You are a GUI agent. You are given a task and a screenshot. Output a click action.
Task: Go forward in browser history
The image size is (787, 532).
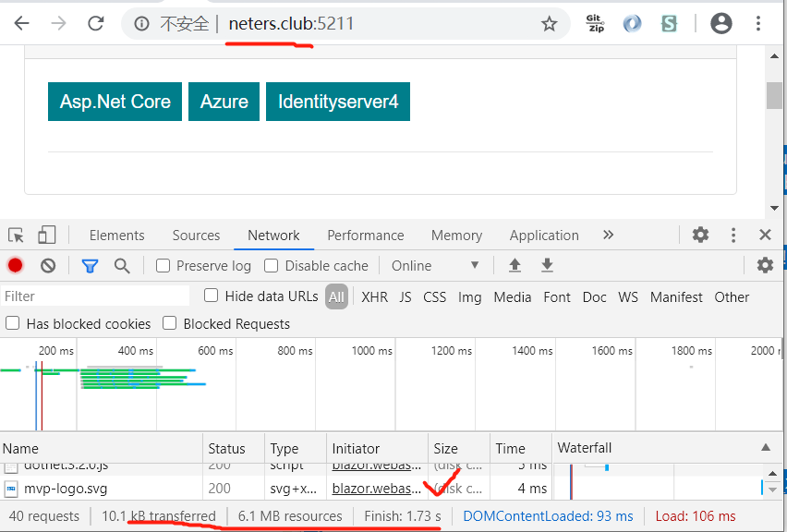(x=59, y=23)
